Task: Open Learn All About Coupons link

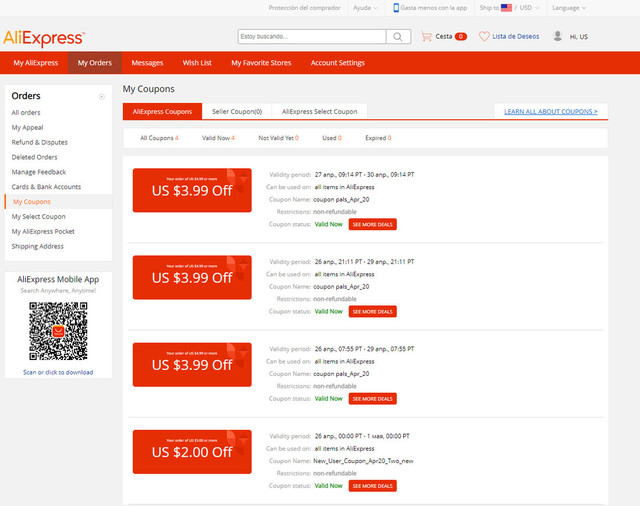Action: pyautogui.click(x=551, y=111)
